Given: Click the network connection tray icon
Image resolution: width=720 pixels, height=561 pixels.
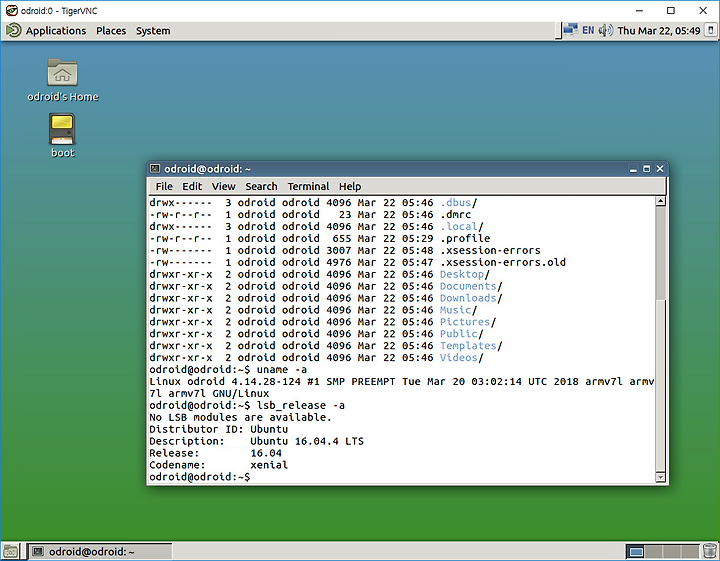Looking at the screenshot, I should click(x=571, y=30).
